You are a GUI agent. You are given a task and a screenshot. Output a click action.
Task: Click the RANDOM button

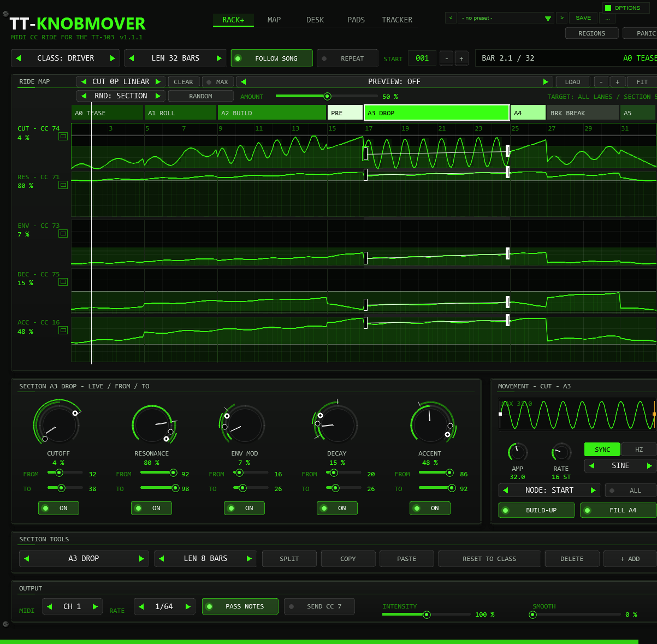[x=200, y=96]
